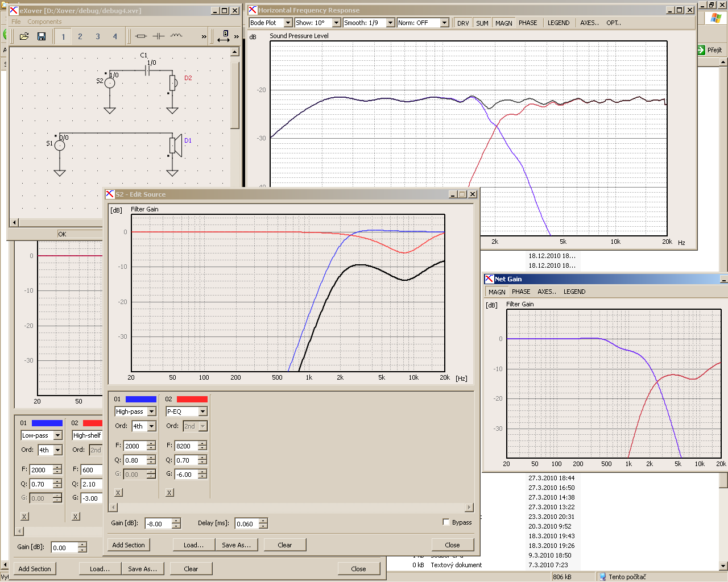728x582 pixels.
Task: Click the Add Section button in back editor
Action: coord(35,569)
